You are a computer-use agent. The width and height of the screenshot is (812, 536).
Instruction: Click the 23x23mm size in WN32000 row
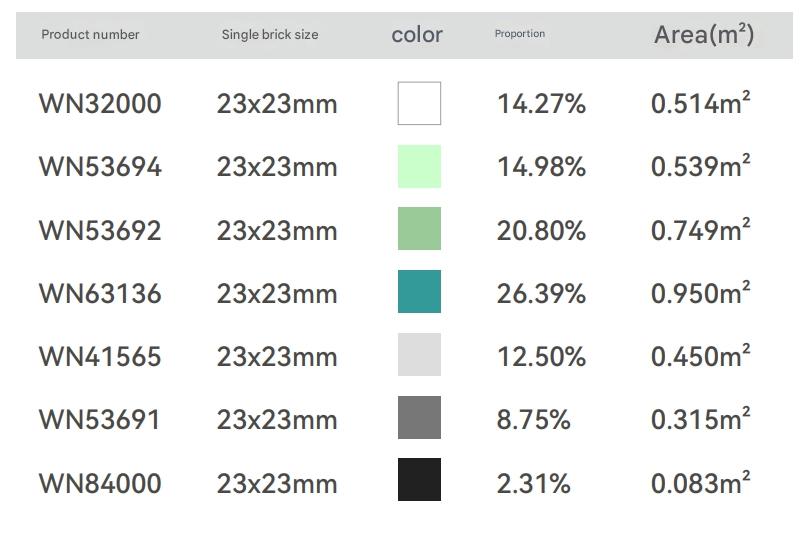[x=277, y=104]
